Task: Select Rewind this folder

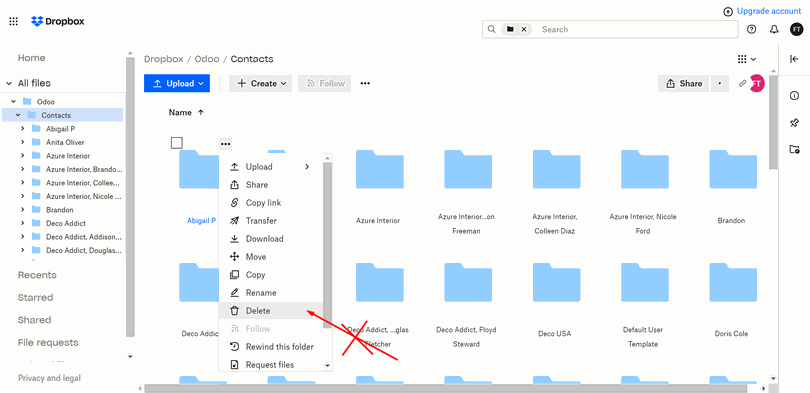Action: (x=271, y=347)
